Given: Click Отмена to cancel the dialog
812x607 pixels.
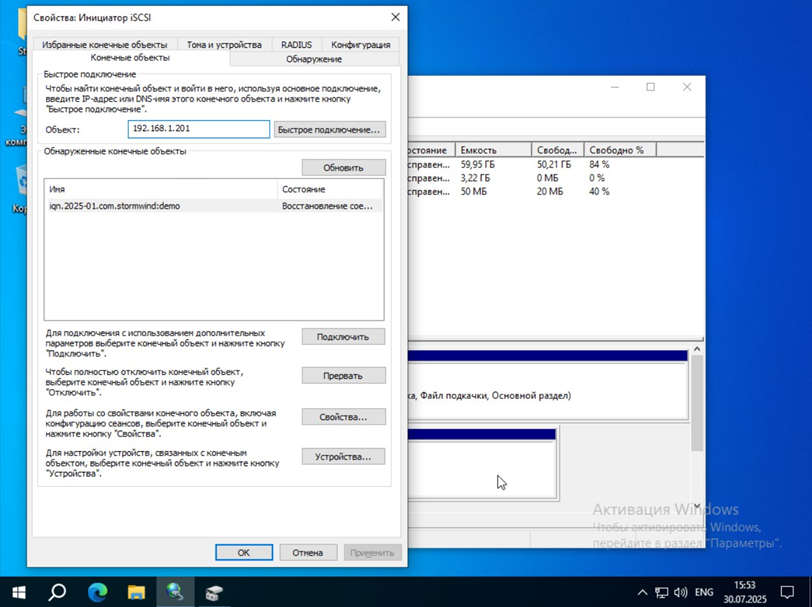Looking at the screenshot, I should [x=308, y=553].
